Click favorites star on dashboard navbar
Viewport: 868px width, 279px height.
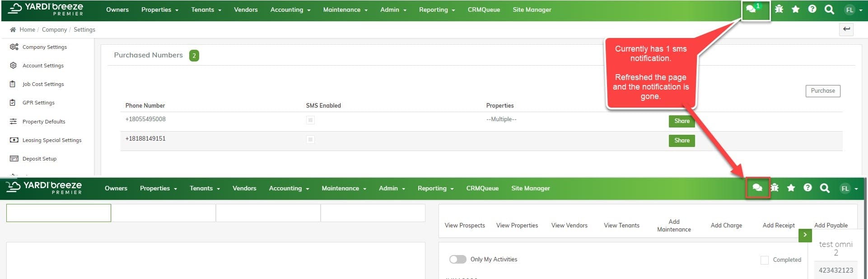791,188
